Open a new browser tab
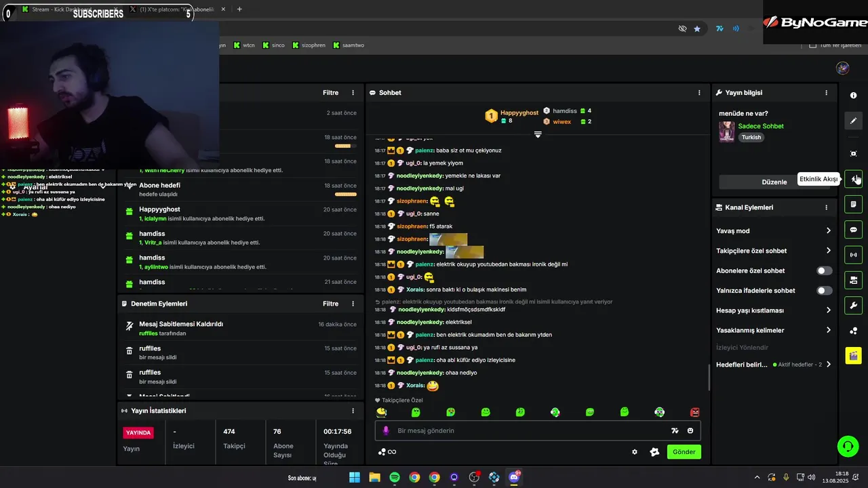The width and height of the screenshot is (868, 488). click(x=239, y=9)
